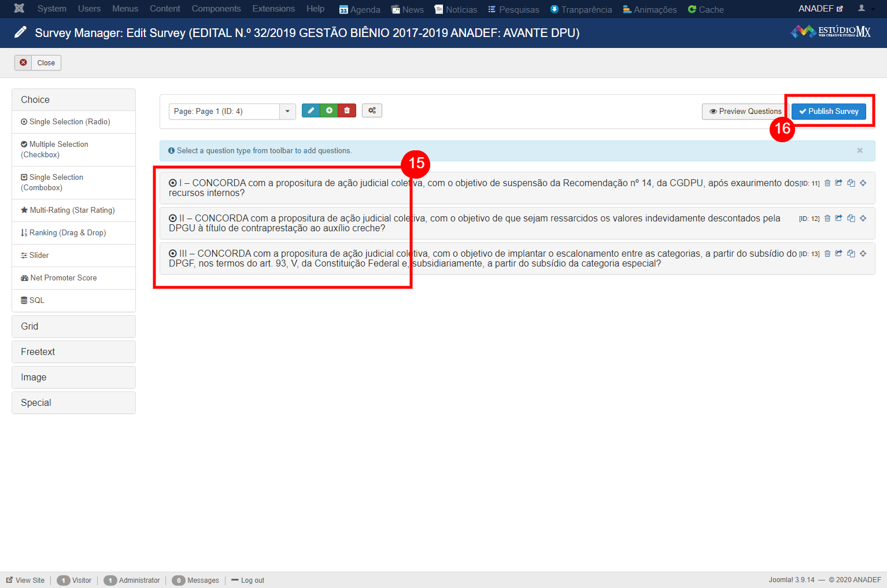Open the Components menu

[216, 9]
